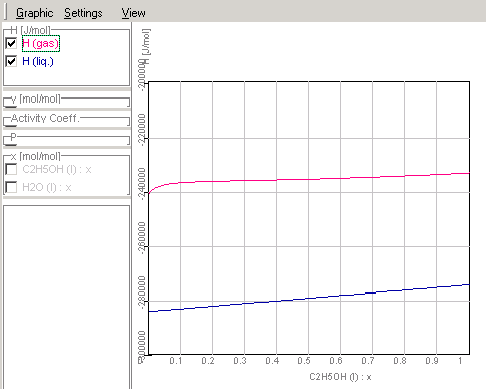Open the Graphic menu
Viewport: 486px width, 389px height.
coord(34,13)
